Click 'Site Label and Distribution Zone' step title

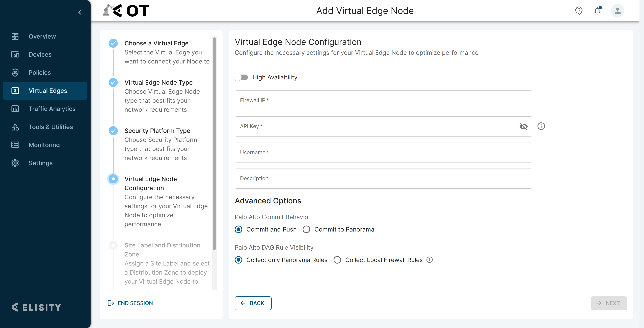pos(162,250)
